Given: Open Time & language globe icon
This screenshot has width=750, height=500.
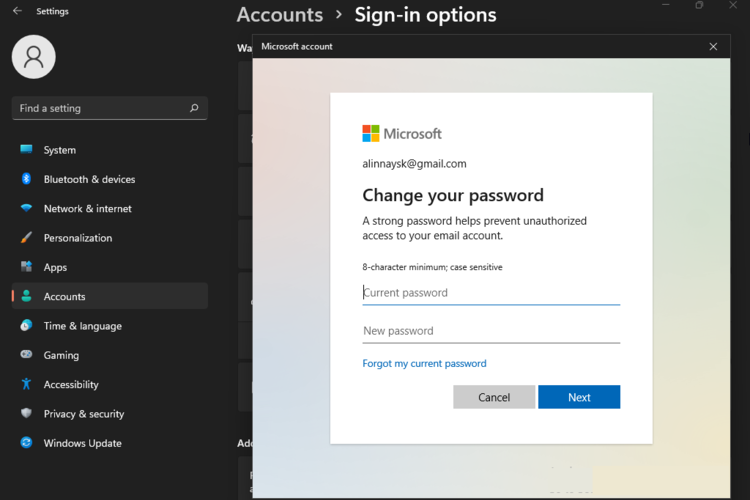Looking at the screenshot, I should [x=27, y=326].
